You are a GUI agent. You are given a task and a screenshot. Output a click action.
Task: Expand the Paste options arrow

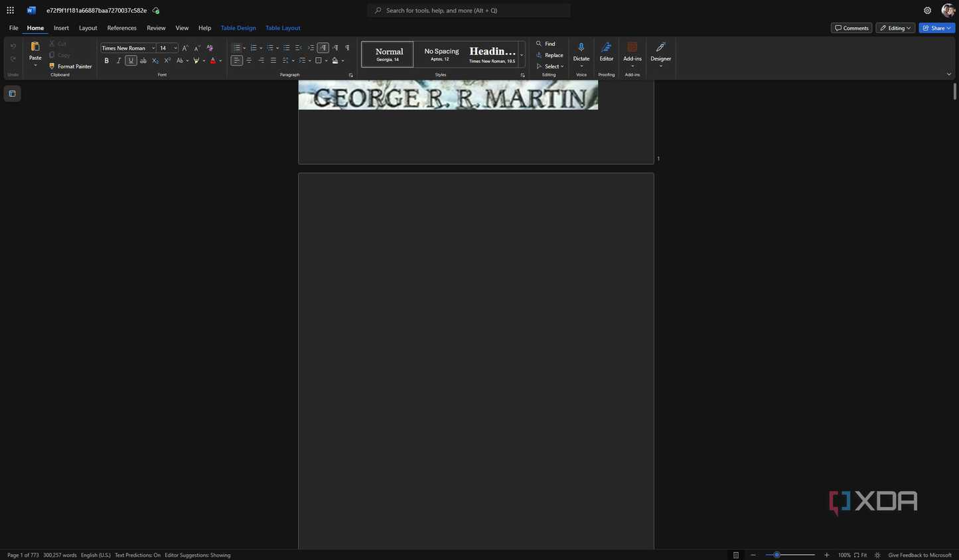pos(35,65)
